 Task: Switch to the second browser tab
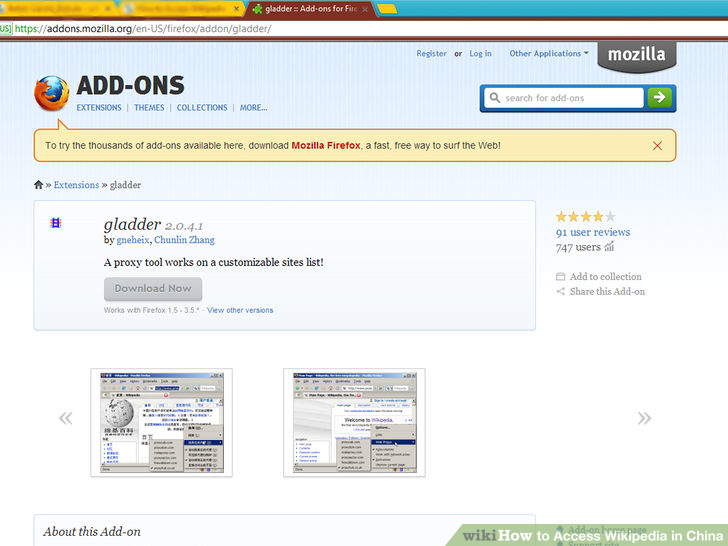tap(183, 9)
